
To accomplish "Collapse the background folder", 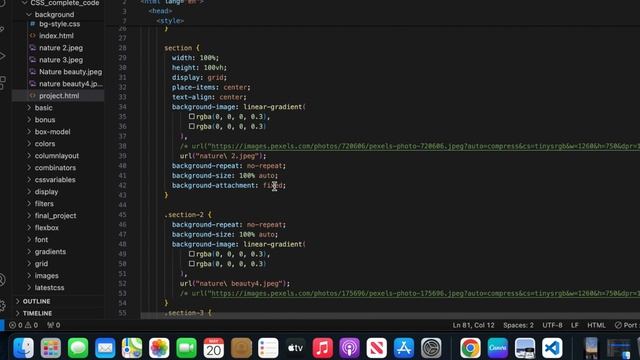I will click(54, 15).
